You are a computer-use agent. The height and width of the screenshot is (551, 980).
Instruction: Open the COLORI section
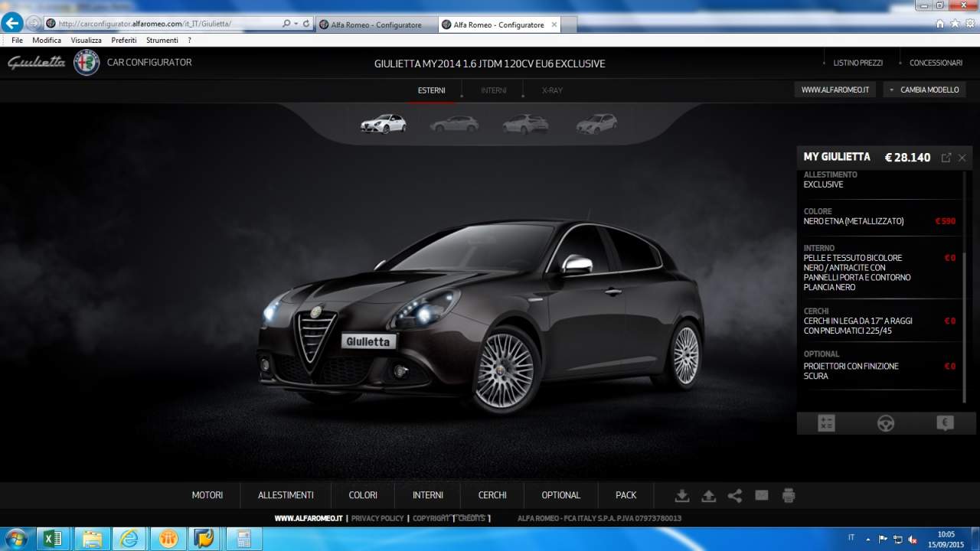tap(363, 495)
